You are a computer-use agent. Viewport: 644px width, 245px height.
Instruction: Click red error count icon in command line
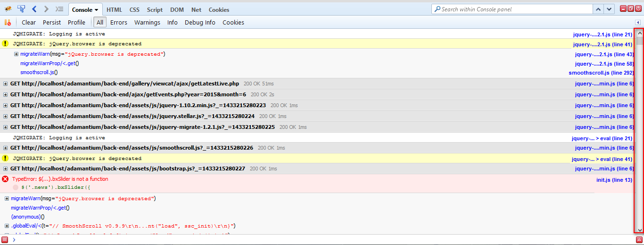click(5, 240)
